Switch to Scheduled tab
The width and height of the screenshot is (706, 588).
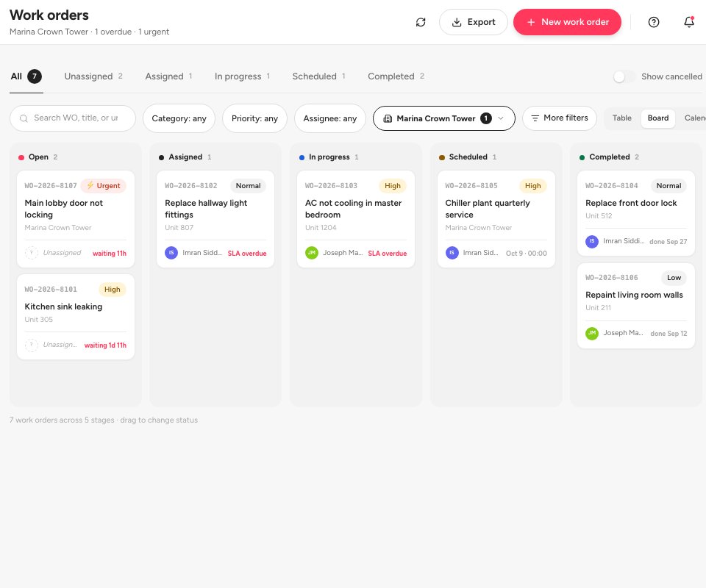[x=318, y=76]
